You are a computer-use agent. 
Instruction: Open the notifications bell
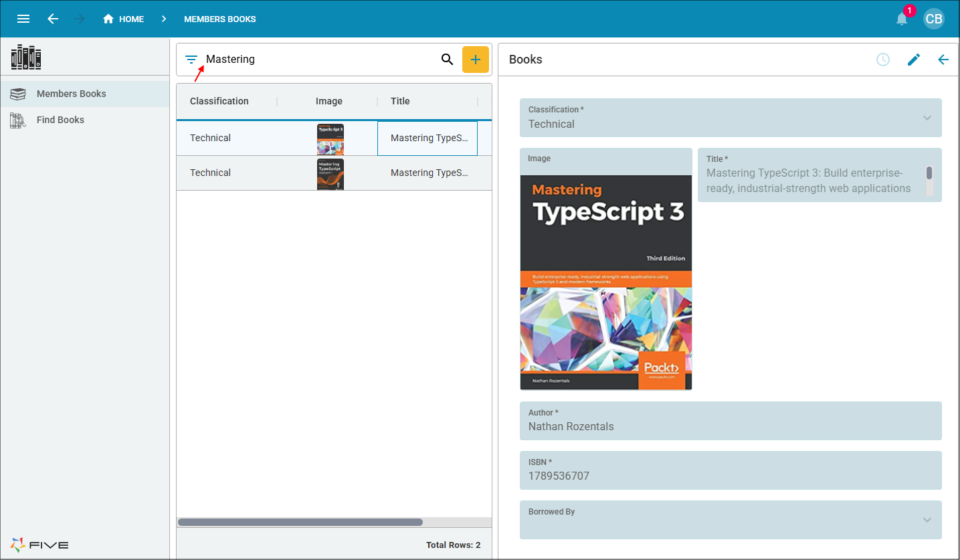coord(902,19)
